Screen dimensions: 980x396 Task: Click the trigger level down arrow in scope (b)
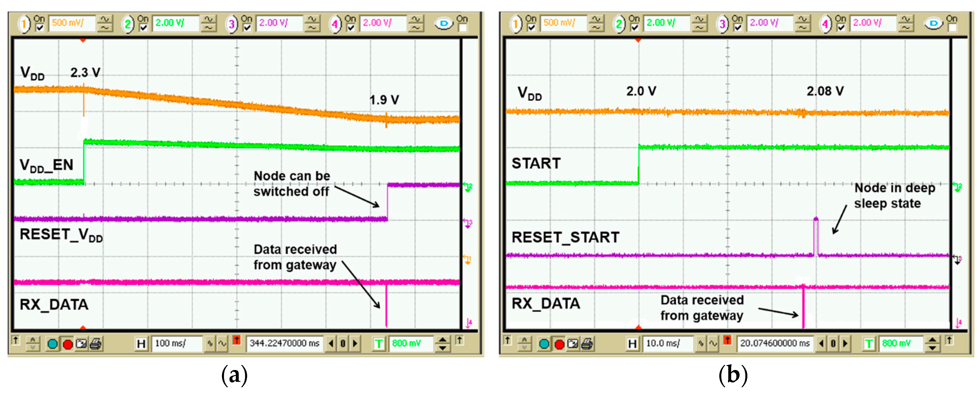932,348
